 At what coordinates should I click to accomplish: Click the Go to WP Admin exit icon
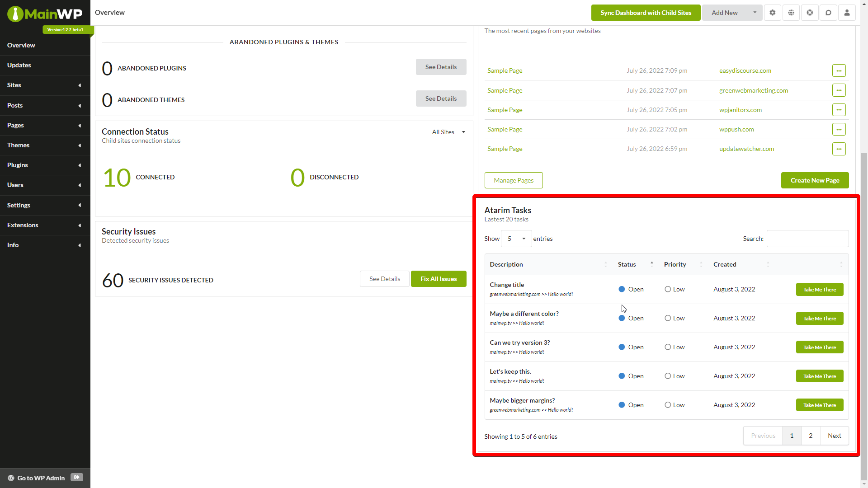tap(77, 477)
